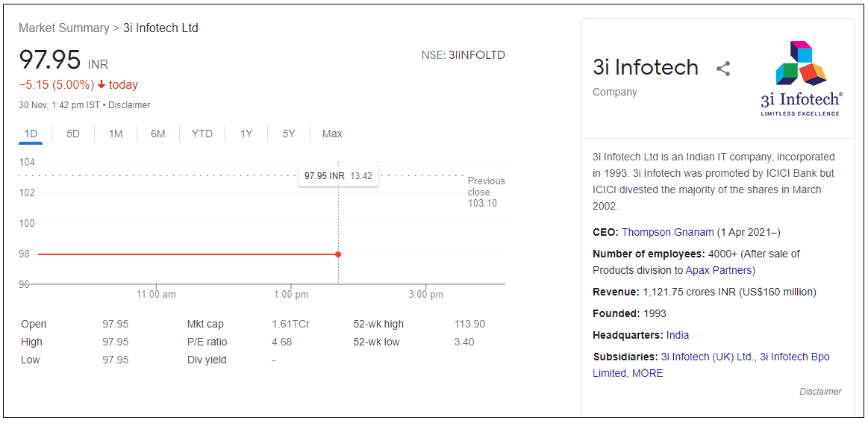
Task: Click the 97.95 INR 13:42 chart tooltip
Action: tap(338, 176)
